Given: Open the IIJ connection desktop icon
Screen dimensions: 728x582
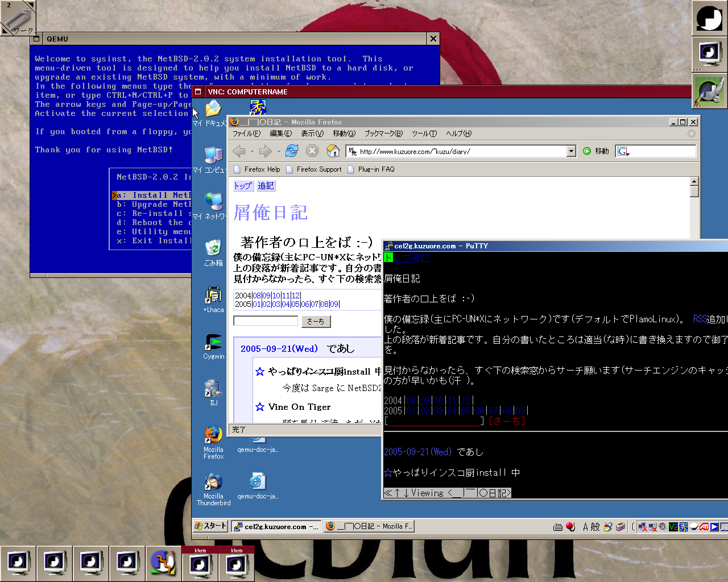Looking at the screenshot, I should pyautogui.click(x=213, y=393).
